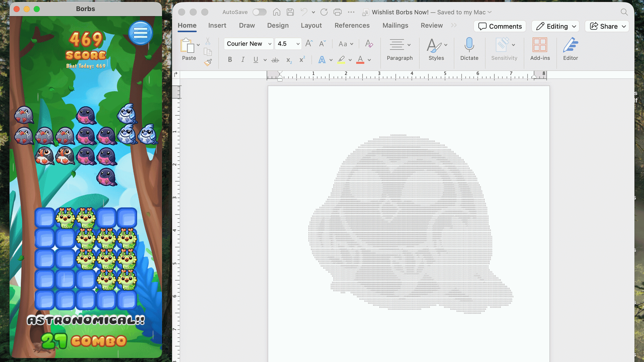The image size is (644, 362).
Task: Open the Editing mode dropdown
Action: tap(556, 26)
